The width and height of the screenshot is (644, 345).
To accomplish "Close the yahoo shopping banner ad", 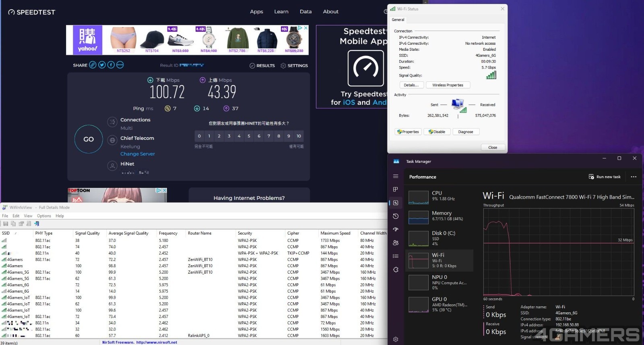I will (x=306, y=28).
